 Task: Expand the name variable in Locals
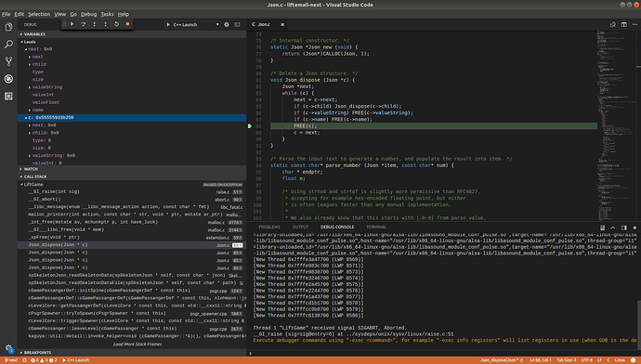click(30, 110)
